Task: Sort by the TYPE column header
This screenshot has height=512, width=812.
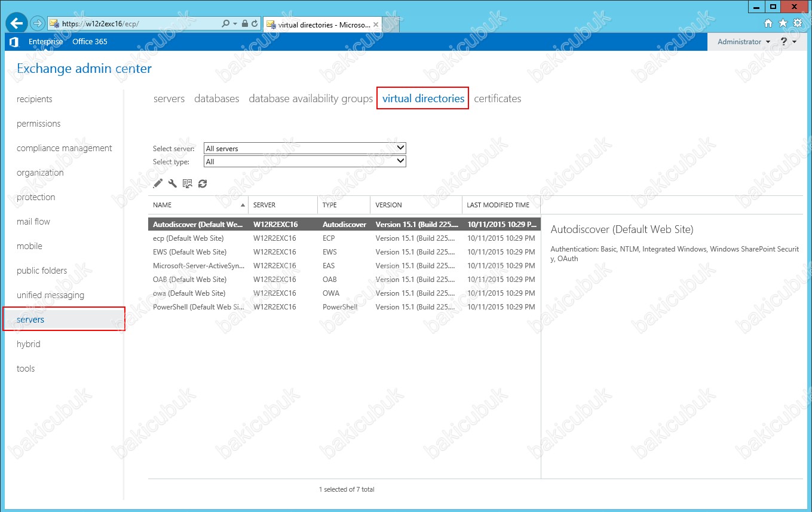Action: tap(344, 205)
